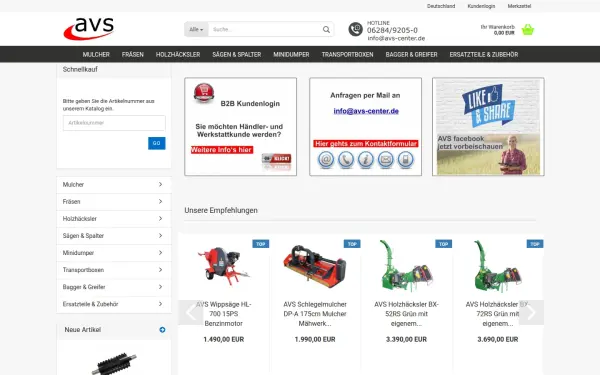Open the Like & Share Facebook banner
This screenshot has width=600, height=375.
pyautogui.click(x=488, y=127)
